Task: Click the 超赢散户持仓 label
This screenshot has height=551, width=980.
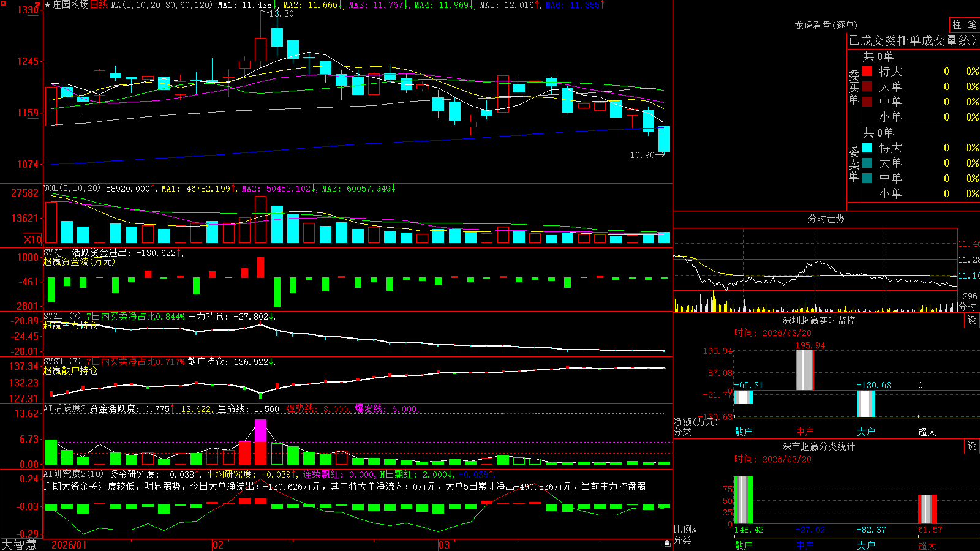Action: click(70, 370)
